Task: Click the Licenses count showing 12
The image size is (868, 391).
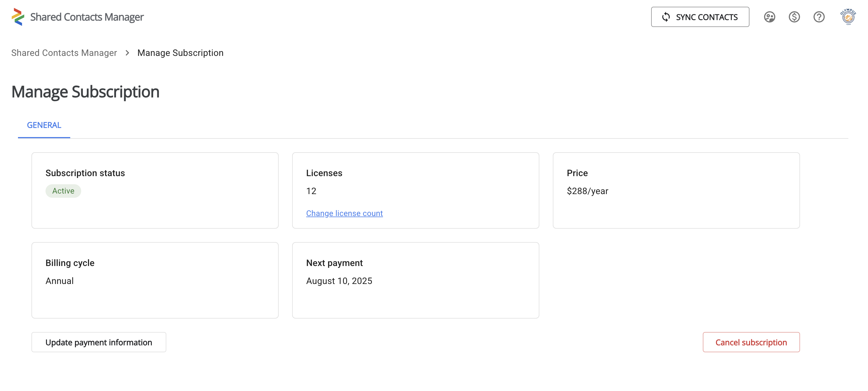Action: [x=311, y=191]
